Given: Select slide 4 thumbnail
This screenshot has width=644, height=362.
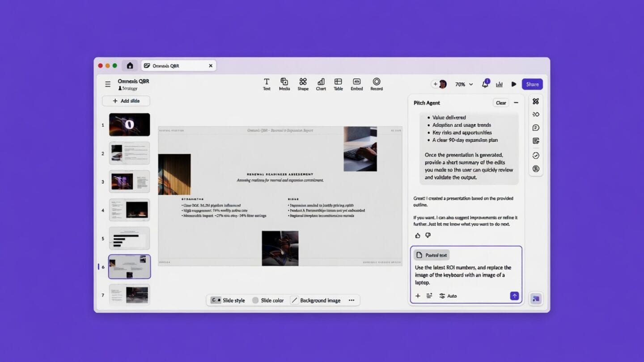Looking at the screenshot, I should point(129,210).
